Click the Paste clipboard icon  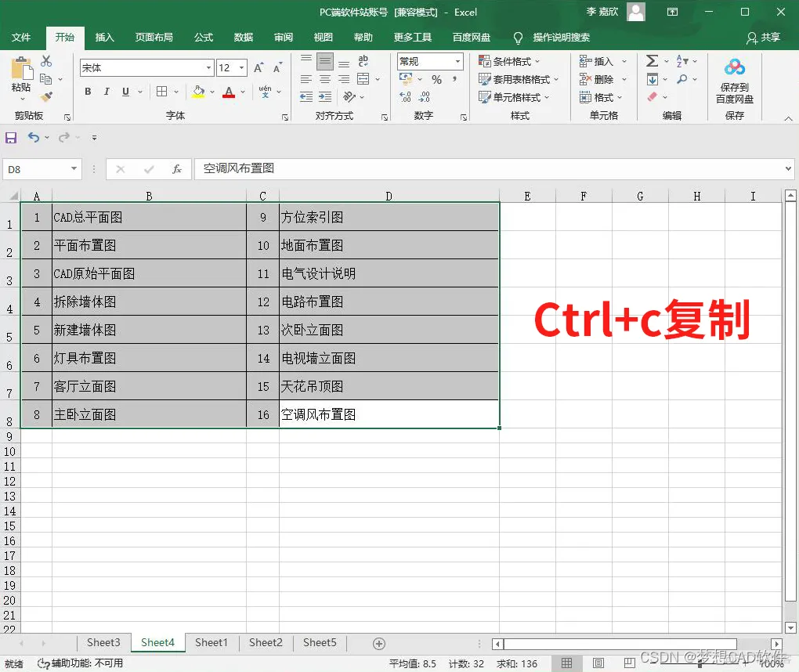(21, 69)
